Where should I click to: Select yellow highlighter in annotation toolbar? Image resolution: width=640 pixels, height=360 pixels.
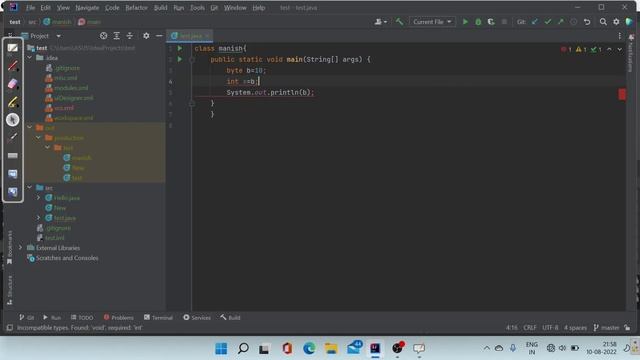[13, 102]
